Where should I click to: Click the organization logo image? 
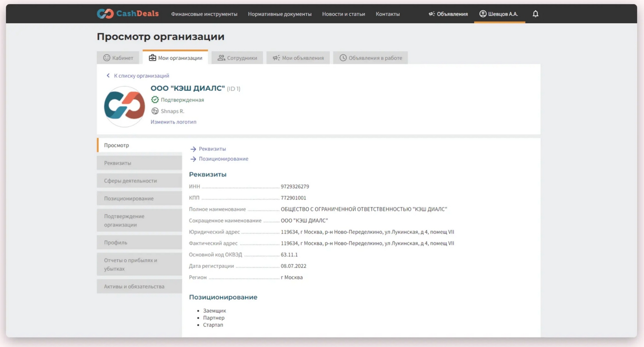(x=125, y=107)
